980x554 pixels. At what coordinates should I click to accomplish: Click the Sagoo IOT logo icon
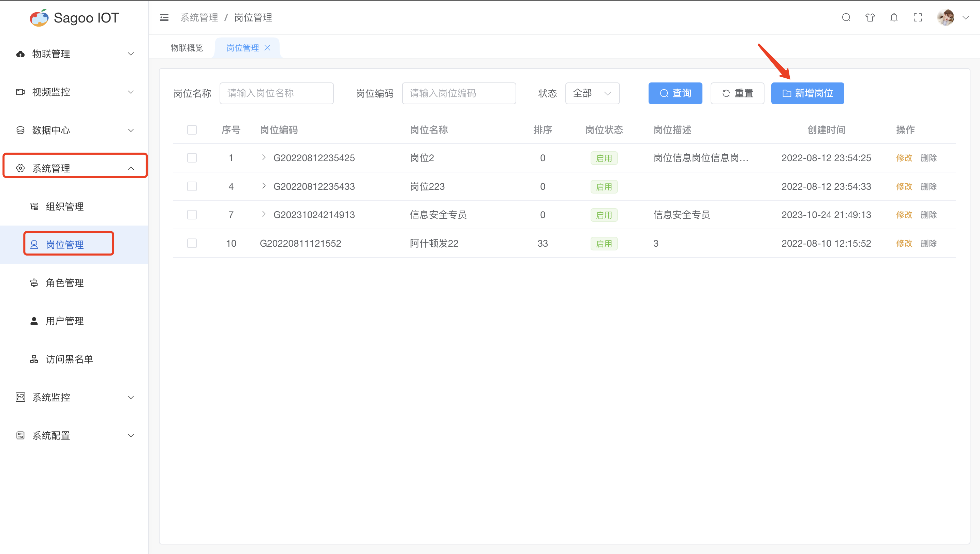pos(39,17)
